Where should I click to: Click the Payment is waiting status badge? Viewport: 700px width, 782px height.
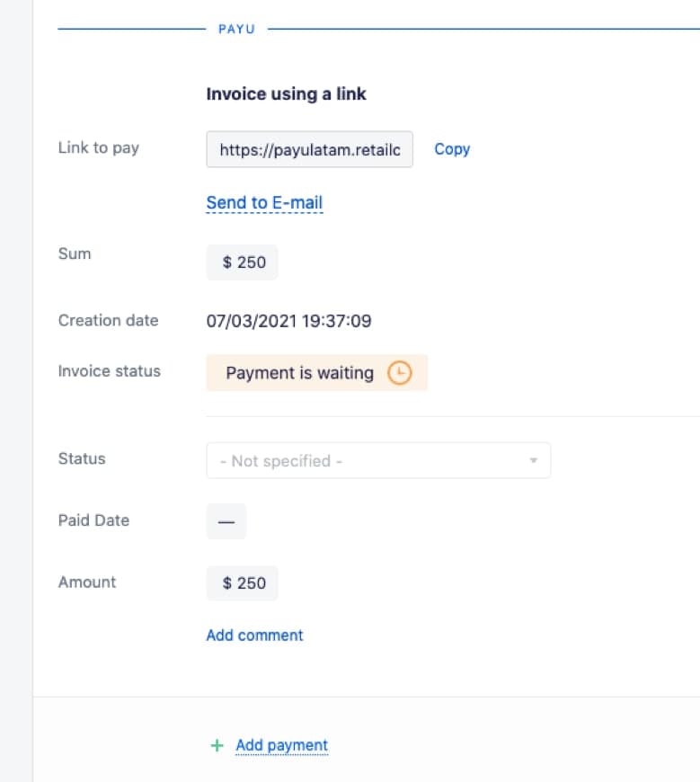[x=317, y=372]
